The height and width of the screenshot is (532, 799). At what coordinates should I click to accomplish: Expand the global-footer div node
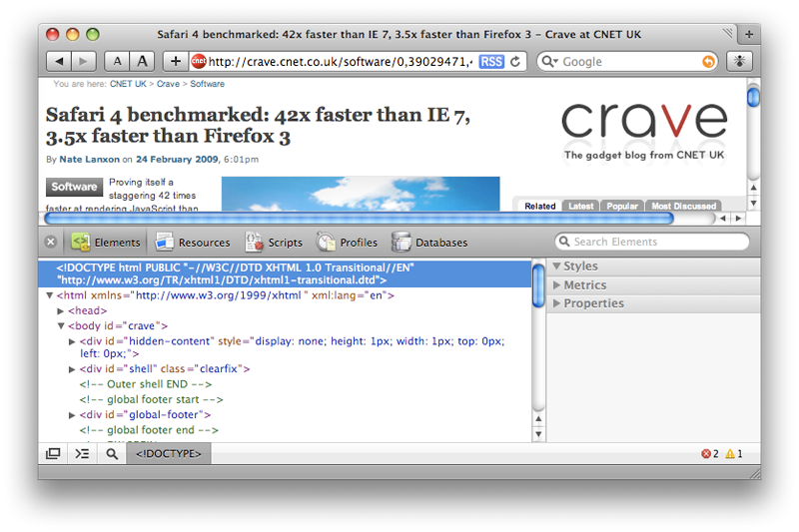click(x=72, y=415)
